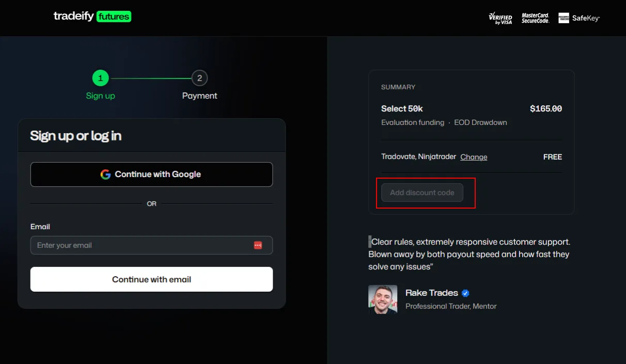Click the FREE label
The image size is (626, 364).
tap(553, 156)
